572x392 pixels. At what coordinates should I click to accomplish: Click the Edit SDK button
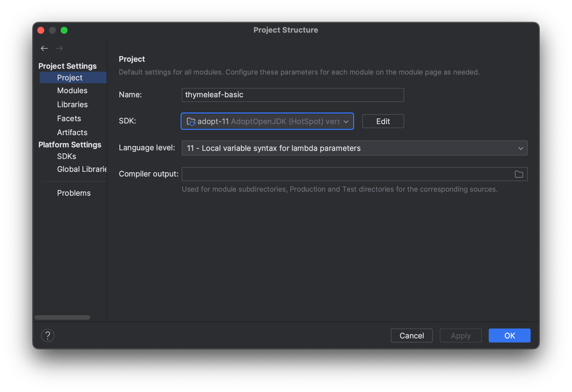[x=383, y=121]
